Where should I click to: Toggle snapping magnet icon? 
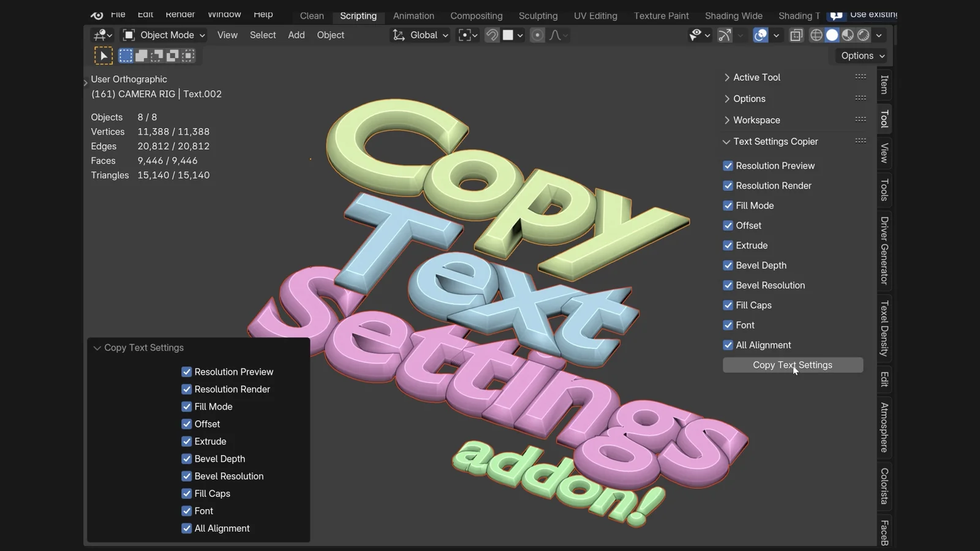pos(492,36)
